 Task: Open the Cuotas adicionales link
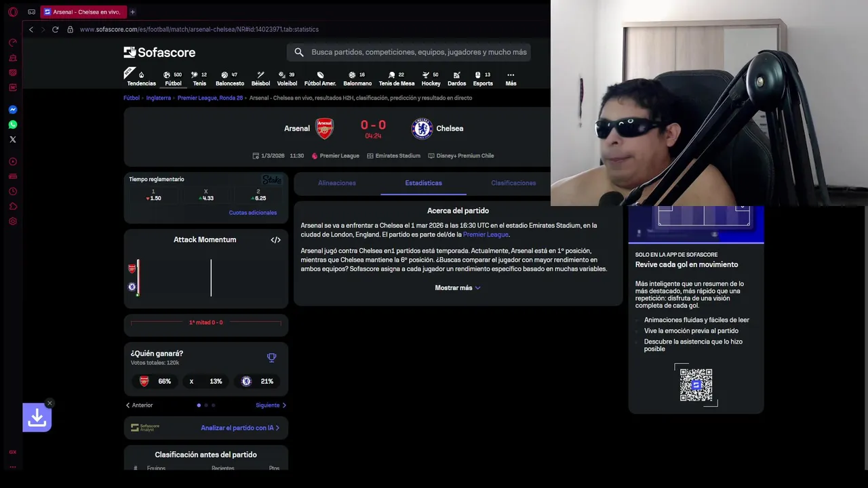(253, 213)
